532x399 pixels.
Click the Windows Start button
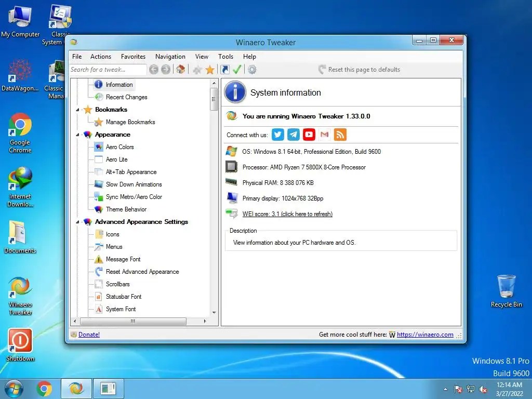[x=14, y=389]
